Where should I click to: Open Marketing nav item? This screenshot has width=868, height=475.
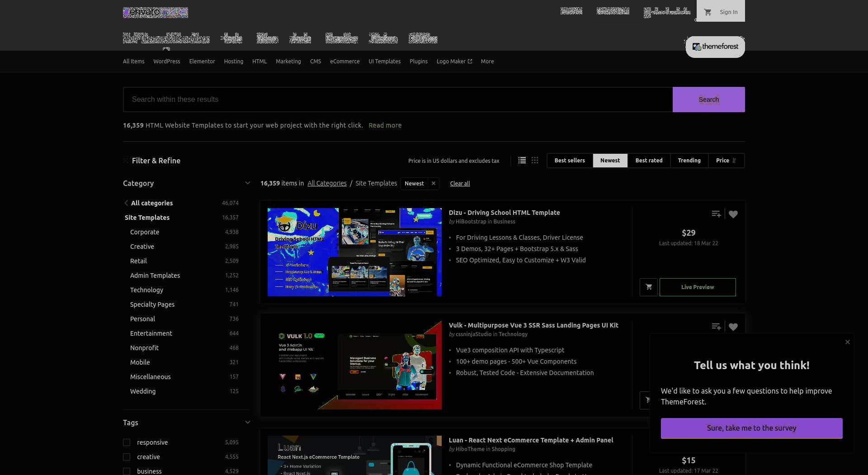pyautogui.click(x=288, y=62)
